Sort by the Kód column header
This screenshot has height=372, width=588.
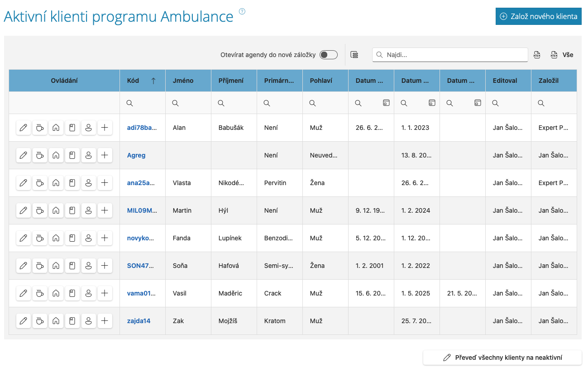click(143, 81)
